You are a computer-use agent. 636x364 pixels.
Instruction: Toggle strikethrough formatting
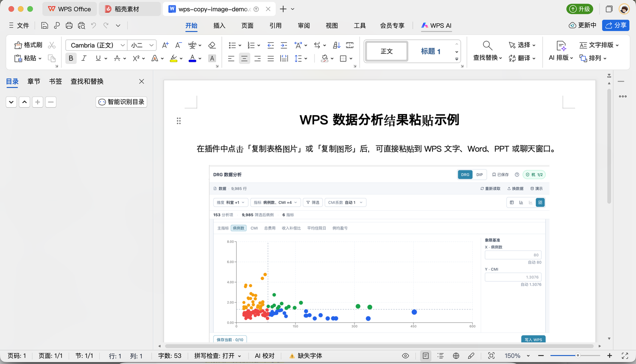click(x=117, y=58)
